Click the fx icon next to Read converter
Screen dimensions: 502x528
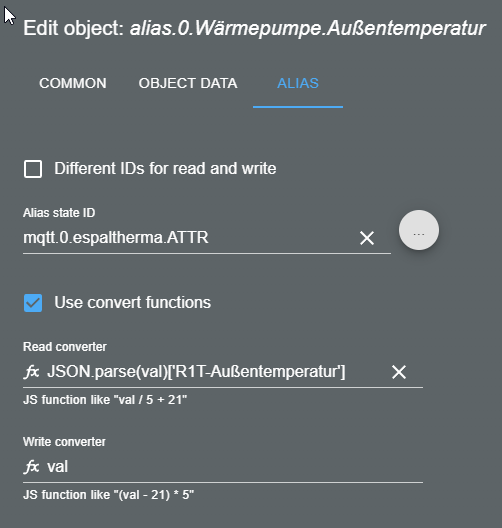[32, 372]
